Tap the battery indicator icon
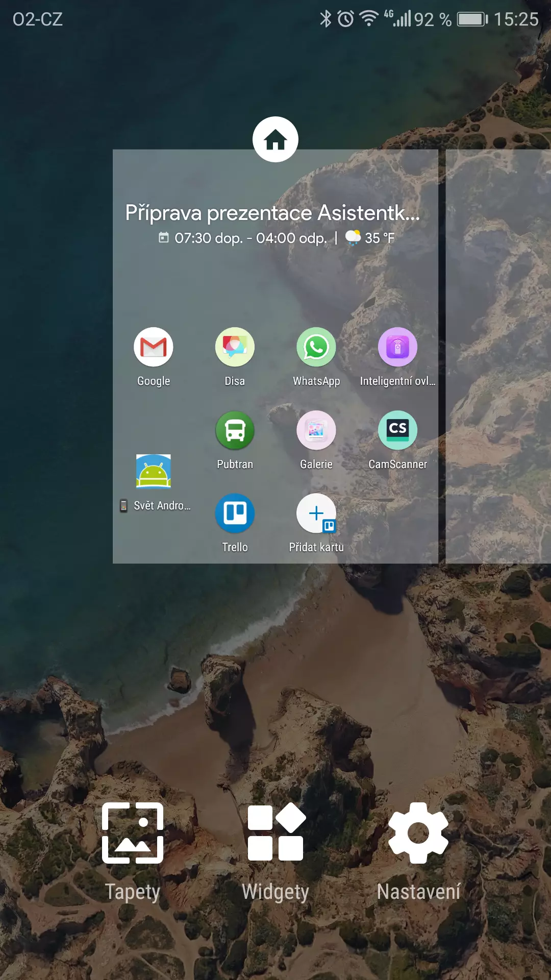Viewport: 551px width, 980px height. pyautogui.click(x=472, y=19)
